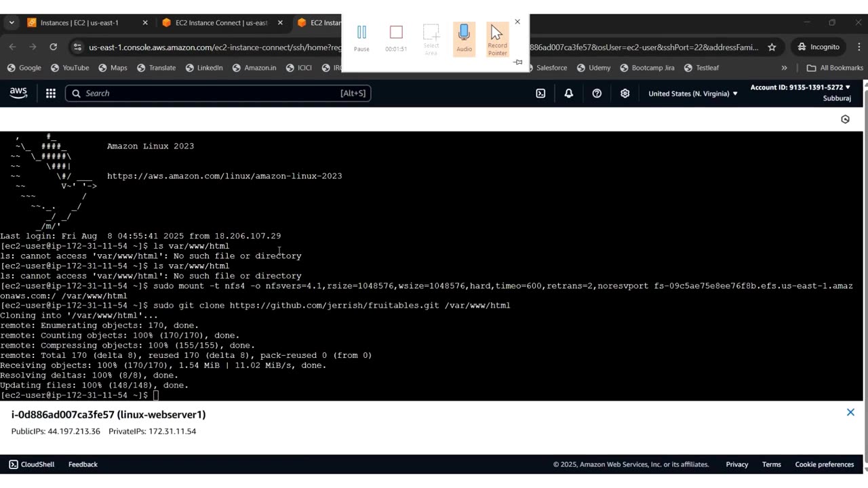Click the PrivateIPs 172.31.11.54 text

coord(152,431)
